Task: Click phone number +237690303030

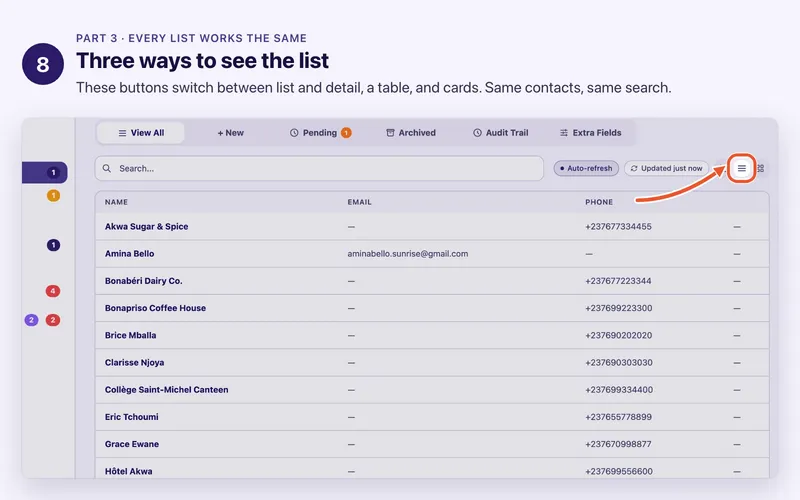Action: [x=619, y=362]
